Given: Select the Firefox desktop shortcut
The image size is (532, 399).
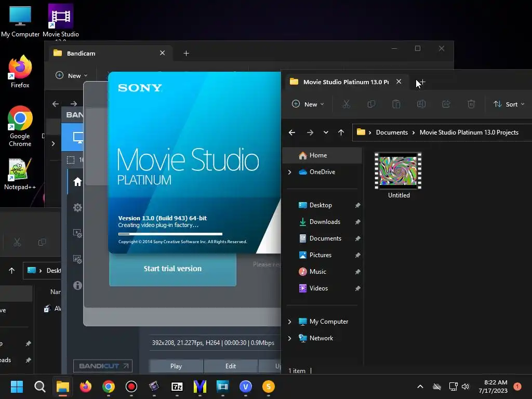Looking at the screenshot, I should pyautogui.click(x=20, y=72).
